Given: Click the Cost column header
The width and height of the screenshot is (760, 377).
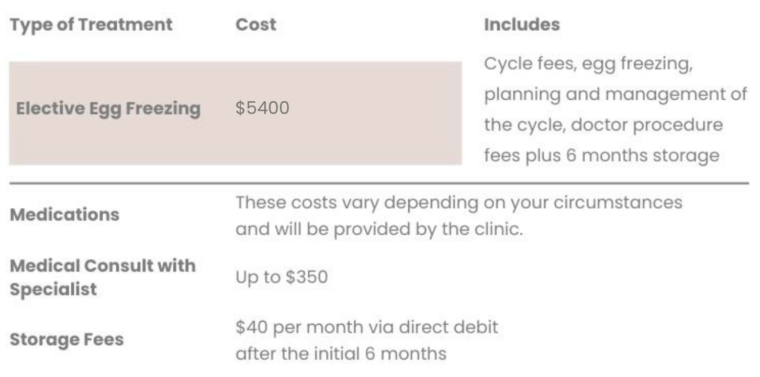Looking at the screenshot, I should pyautogui.click(x=256, y=25).
